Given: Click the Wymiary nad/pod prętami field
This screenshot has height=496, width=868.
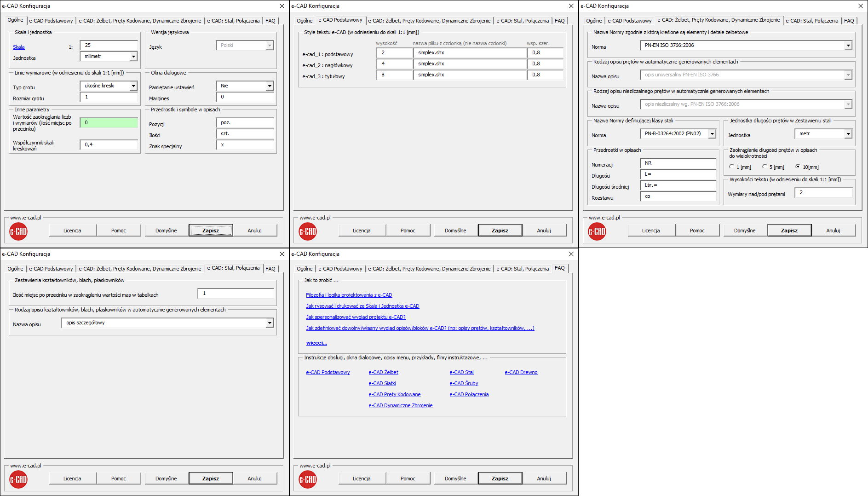Looking at the screenshot, I should 823,193.
